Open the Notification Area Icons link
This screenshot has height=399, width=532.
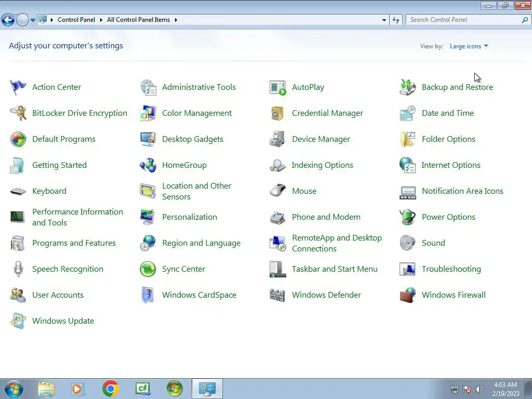[x=462, y=191]
